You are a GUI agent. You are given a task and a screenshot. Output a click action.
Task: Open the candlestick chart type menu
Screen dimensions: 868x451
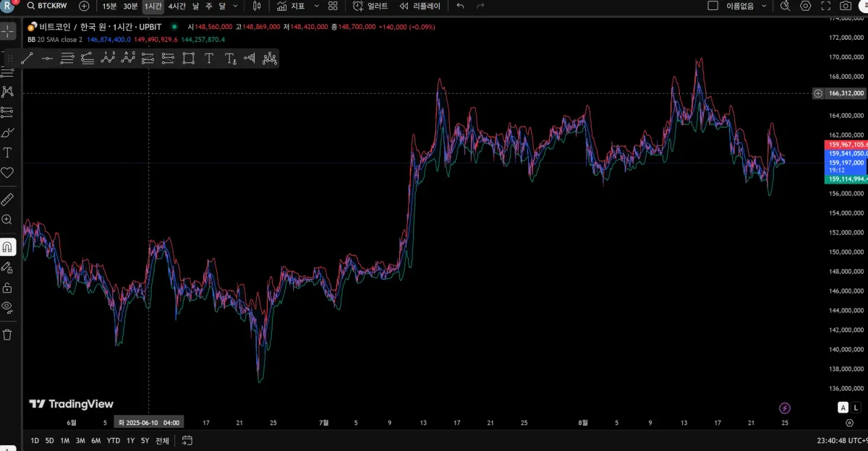tap(257, 6)
